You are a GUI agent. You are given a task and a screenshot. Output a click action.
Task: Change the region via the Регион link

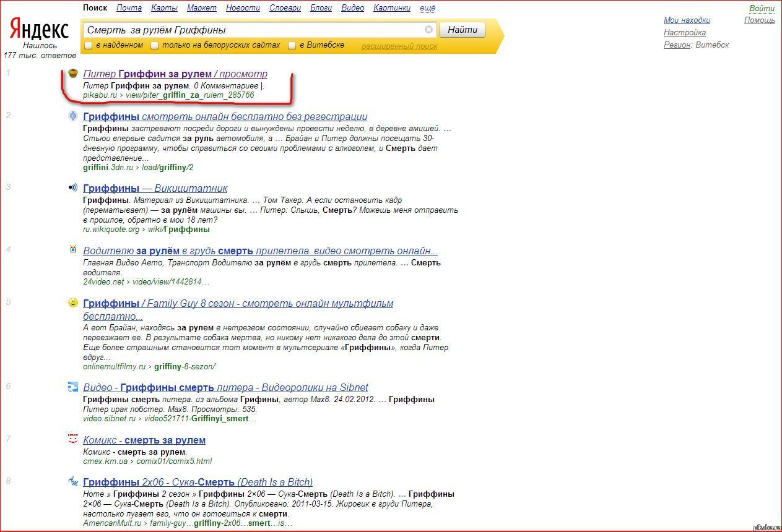coord(677,45)
